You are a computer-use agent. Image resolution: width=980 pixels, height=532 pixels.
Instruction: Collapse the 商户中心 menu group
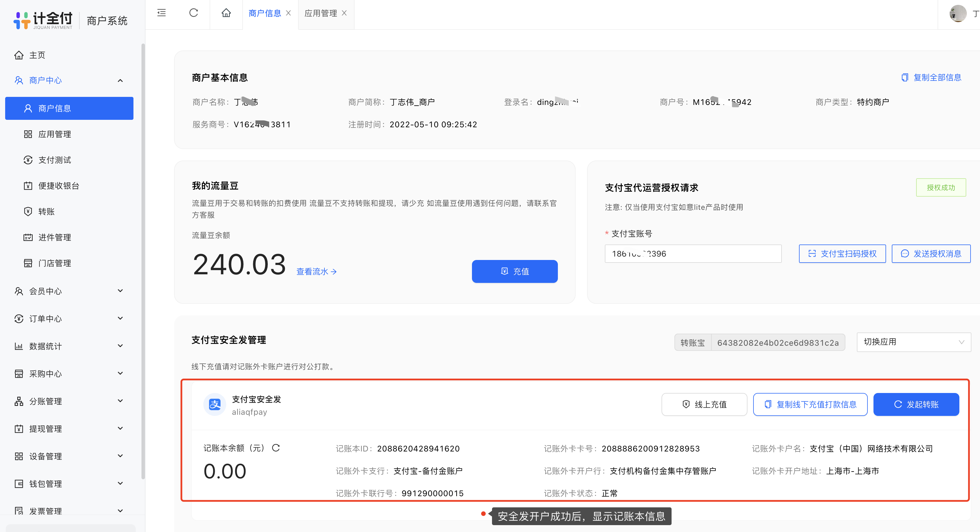pos(69,80)
